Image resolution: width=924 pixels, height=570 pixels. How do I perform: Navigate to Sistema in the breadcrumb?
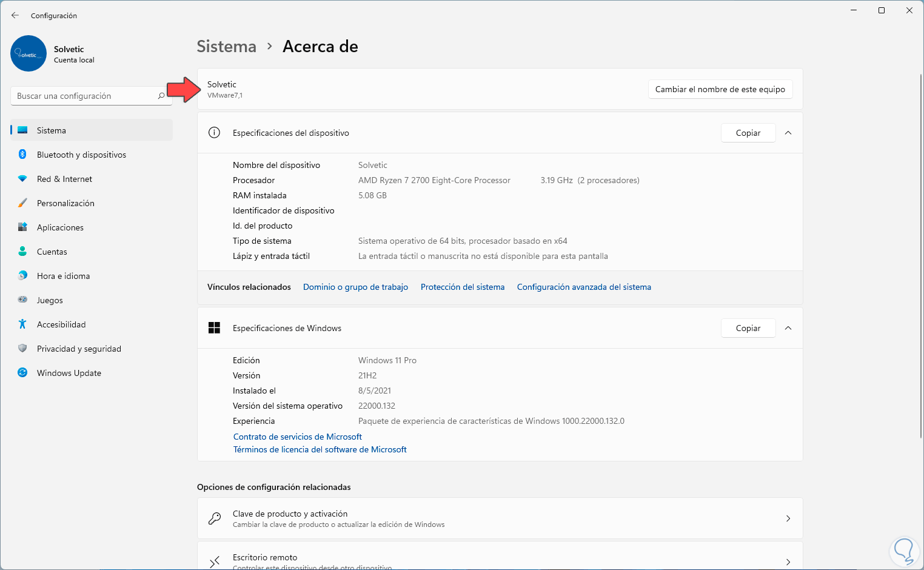(x=226, y=47)
